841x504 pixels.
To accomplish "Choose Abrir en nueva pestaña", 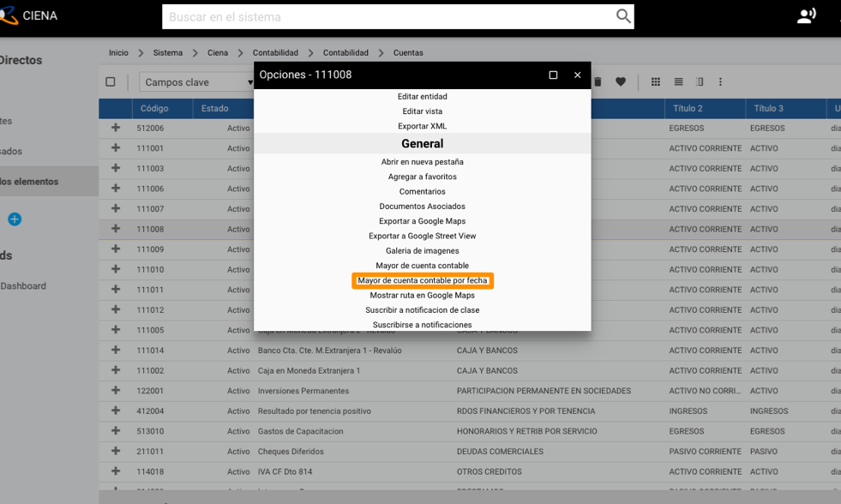I will pyautogui.click(x=422, y=162).
